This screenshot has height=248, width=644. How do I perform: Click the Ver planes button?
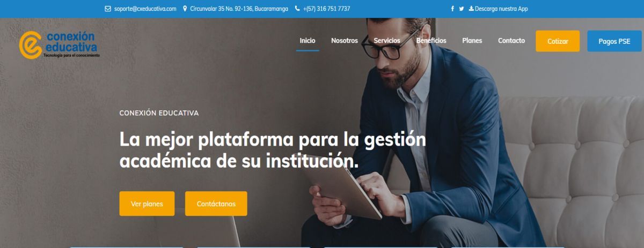pyautogui.click(x=147, y=204)
